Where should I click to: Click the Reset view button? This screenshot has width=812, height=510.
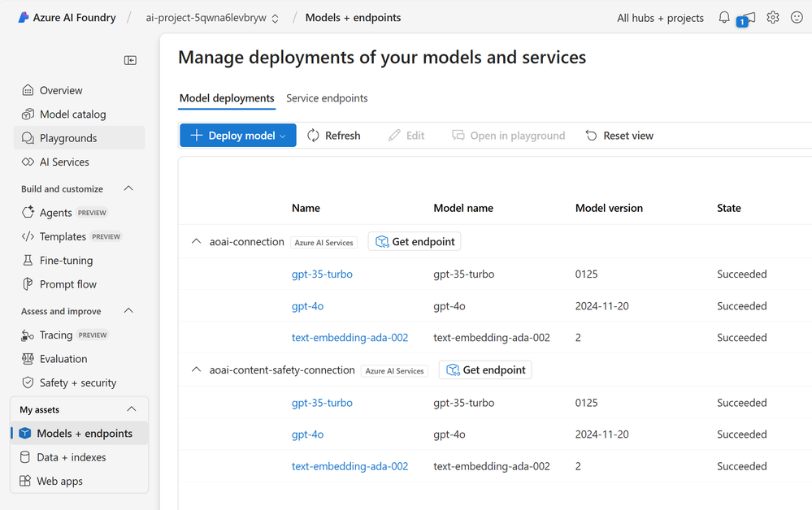619,136
